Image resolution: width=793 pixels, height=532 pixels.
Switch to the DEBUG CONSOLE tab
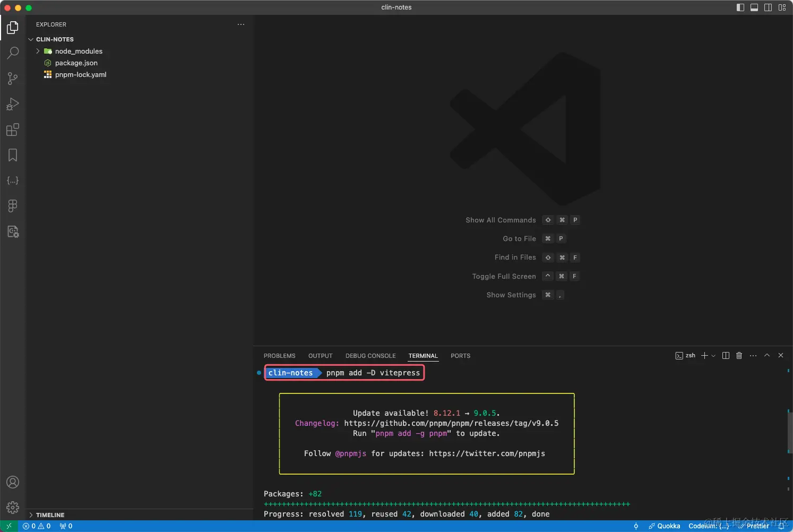[x=370, y=356]
